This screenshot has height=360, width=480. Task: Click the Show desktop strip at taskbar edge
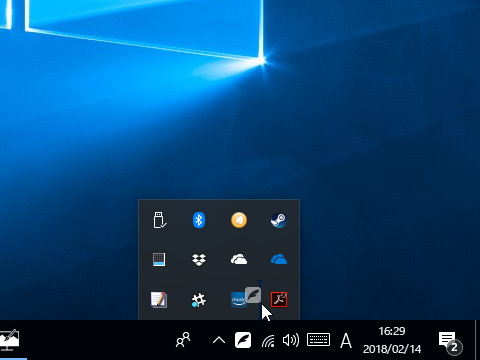pos(478,340)
